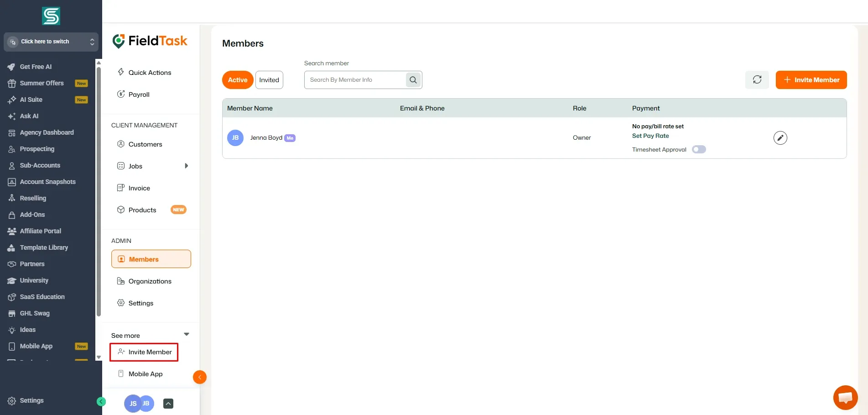Click Invite Member in the sidebar
Image resolution: width=868 pixels, height=415 pixels.
pyautogui.click(x=144, y=352)
